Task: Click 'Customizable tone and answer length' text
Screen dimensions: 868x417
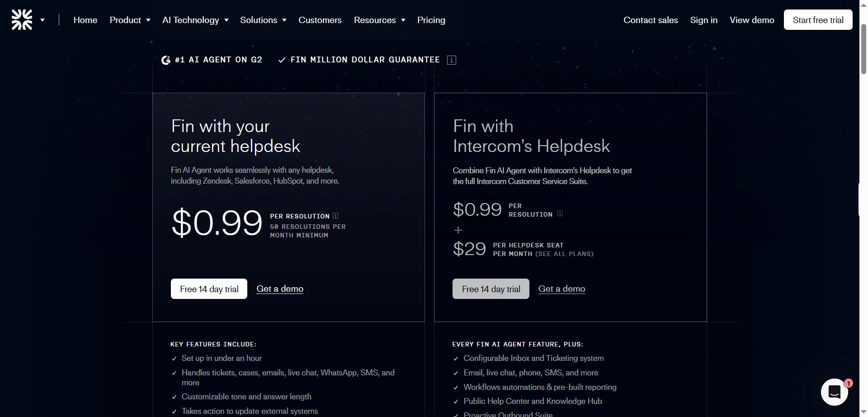Action: (246, 397)
